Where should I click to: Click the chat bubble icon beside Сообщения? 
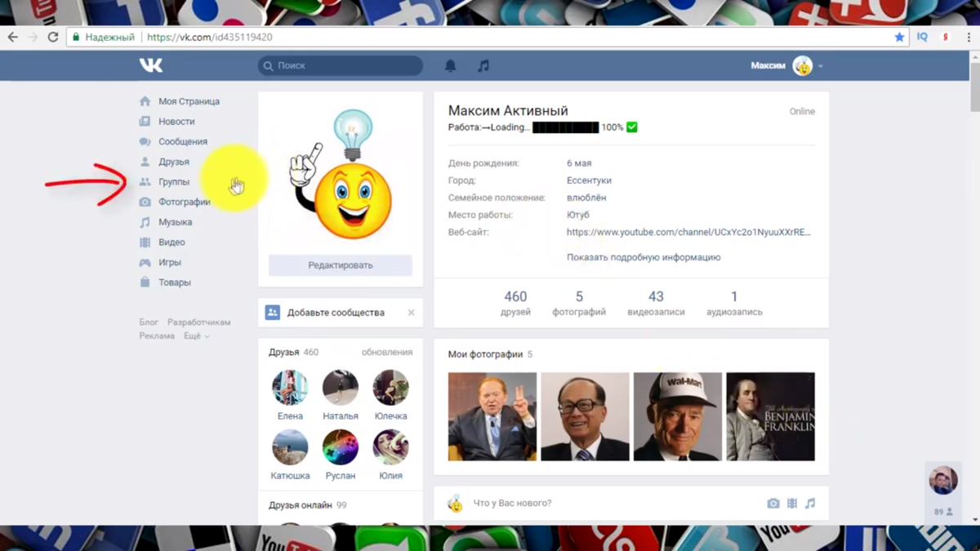coord(145,141)
